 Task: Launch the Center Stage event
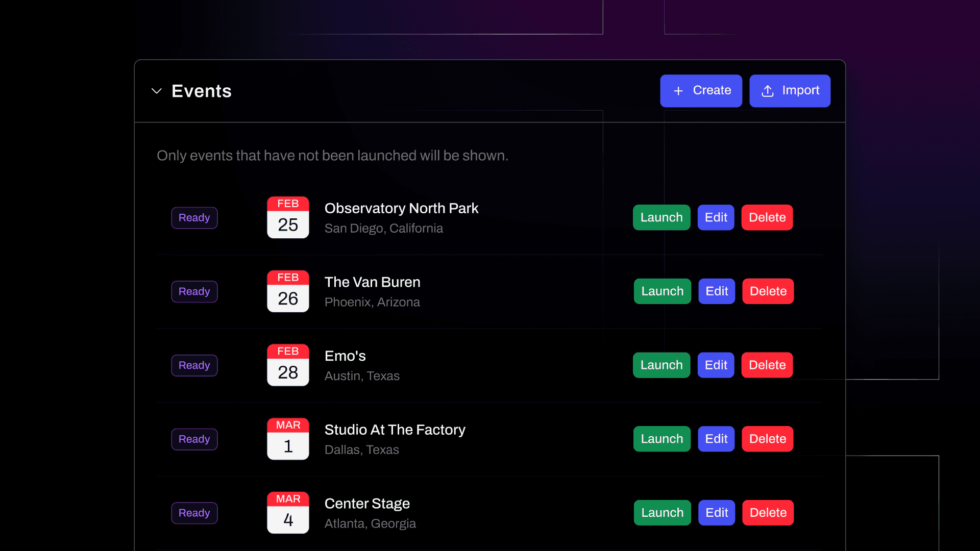point(663,513)
